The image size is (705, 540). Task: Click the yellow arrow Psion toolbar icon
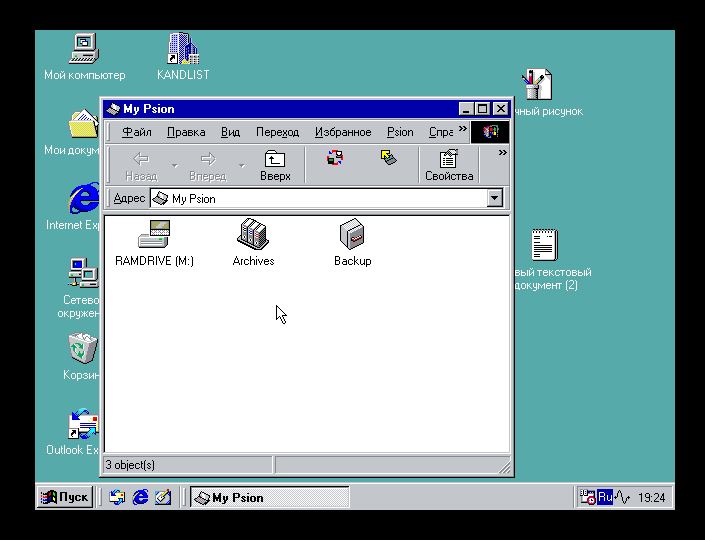click(389, 158)
